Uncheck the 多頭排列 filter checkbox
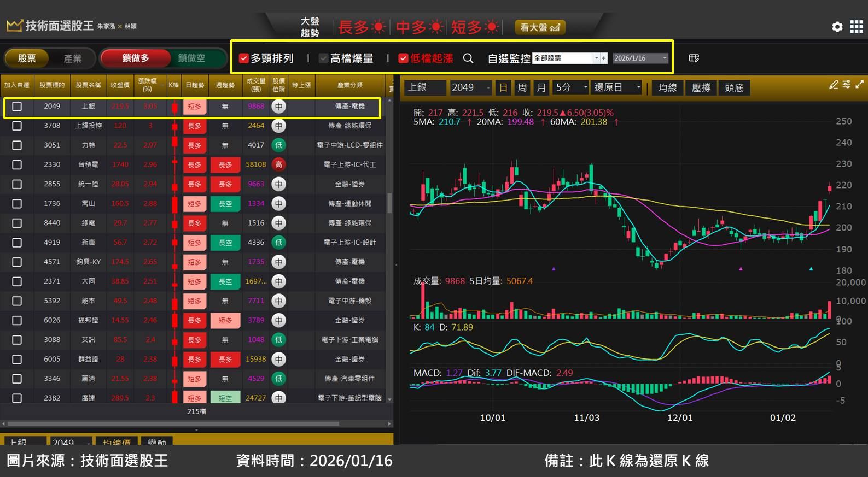Image resolution: width=868 pixels, height=477 pixels. coord(244,58)
